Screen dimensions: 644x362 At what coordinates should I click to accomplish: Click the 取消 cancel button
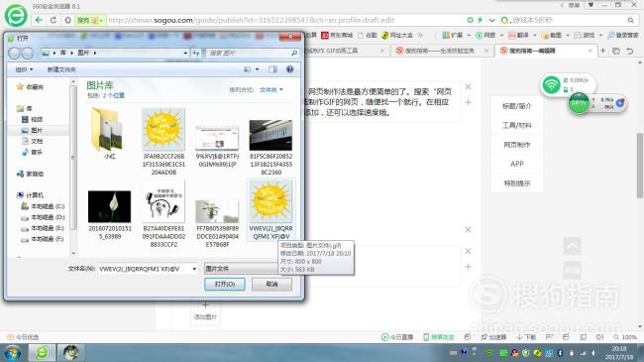point(271,285)
